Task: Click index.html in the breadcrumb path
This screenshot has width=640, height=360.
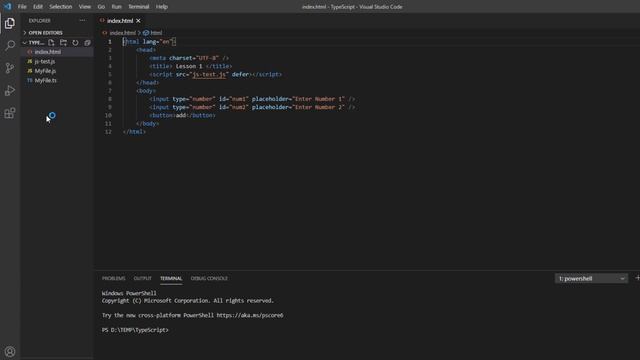Action: [122, 33]
